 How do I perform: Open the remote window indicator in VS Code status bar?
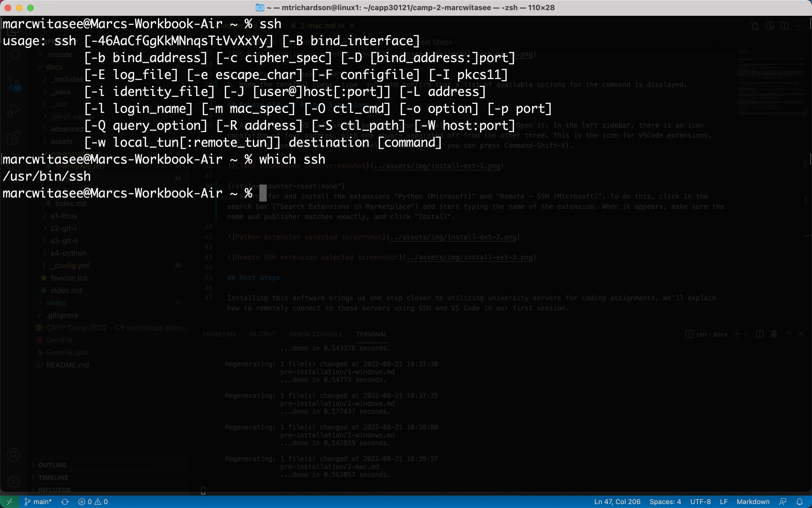pyautogui.click(x=9, y=502)
